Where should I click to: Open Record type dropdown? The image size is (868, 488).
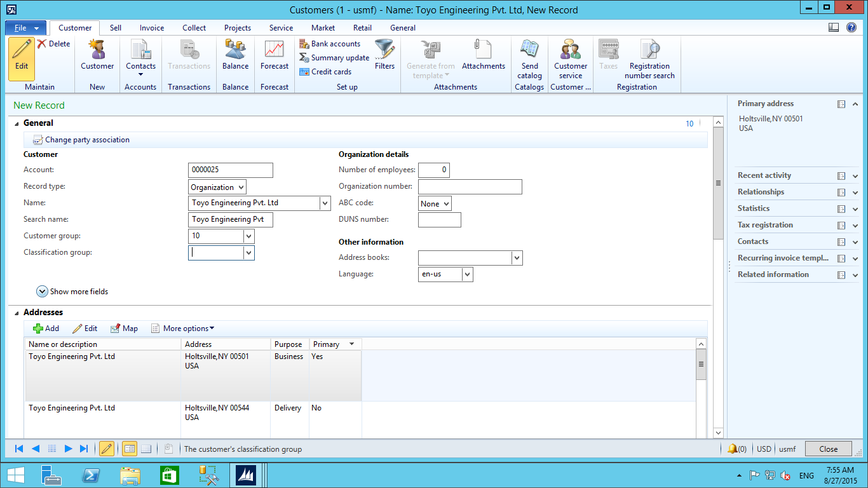[x=217, y=187]
